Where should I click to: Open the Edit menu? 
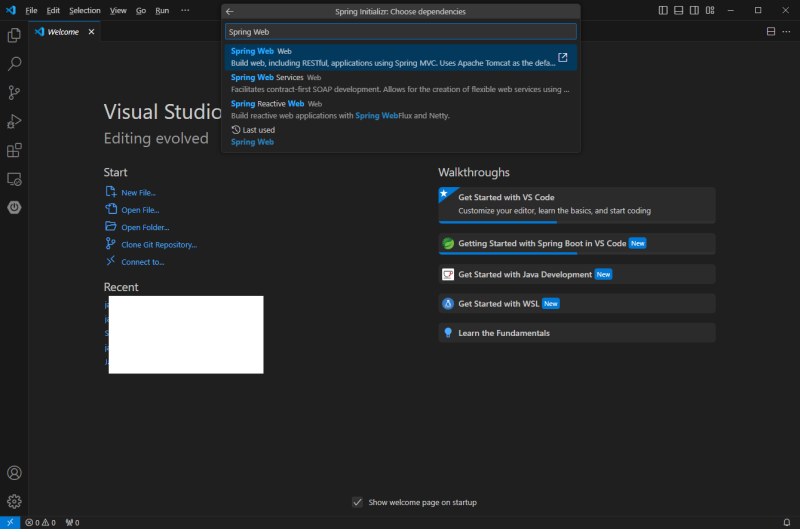(53, 10)
